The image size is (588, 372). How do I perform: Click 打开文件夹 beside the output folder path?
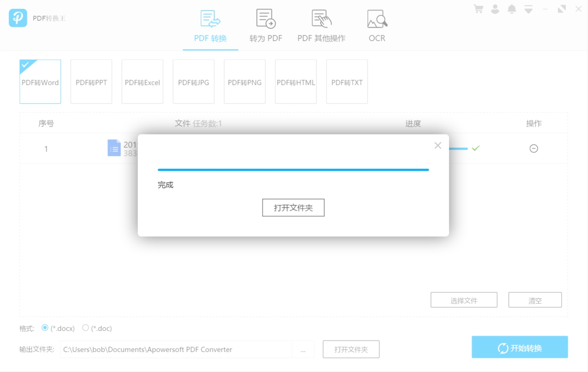[351, 349]
